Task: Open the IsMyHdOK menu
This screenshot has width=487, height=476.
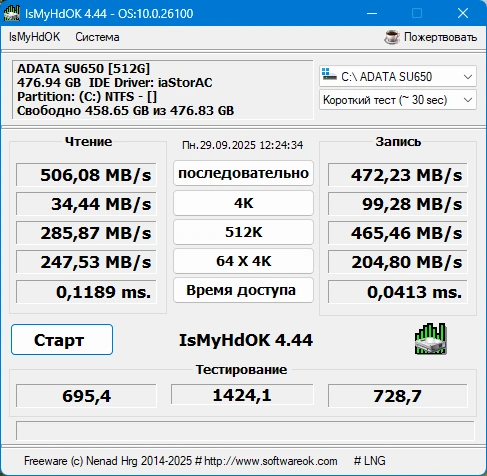Action: coord(34,37)
